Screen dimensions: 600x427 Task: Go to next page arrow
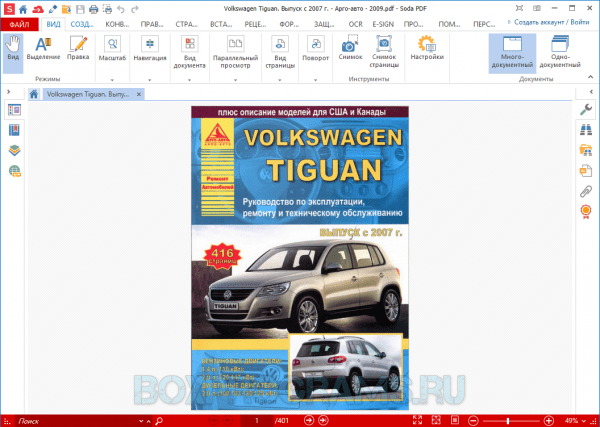[308, 420]
